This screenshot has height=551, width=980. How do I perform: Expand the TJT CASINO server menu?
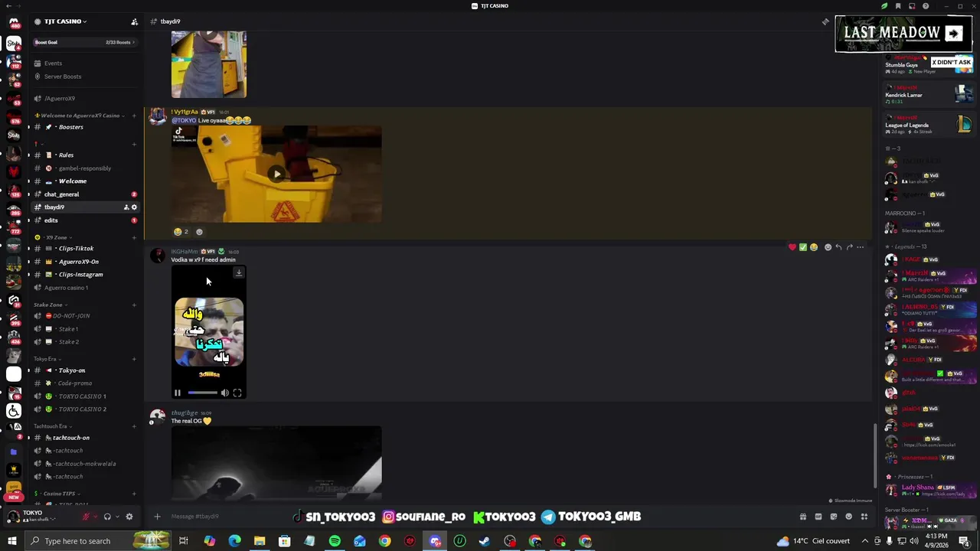coord(65,21)
